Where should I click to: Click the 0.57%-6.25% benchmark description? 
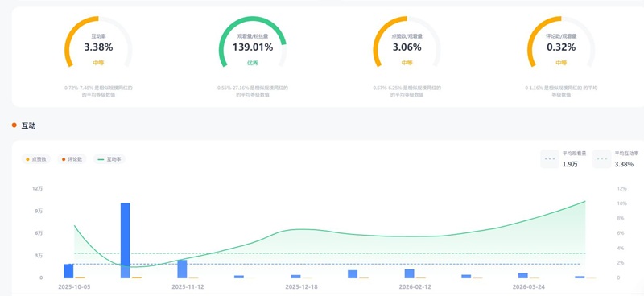407,91
